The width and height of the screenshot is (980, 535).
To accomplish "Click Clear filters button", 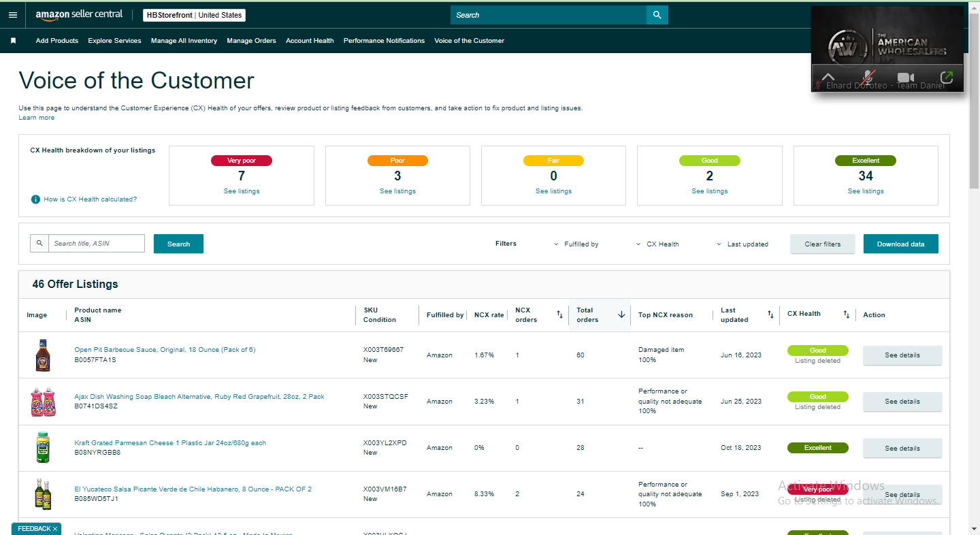I will tap(823, 244).
